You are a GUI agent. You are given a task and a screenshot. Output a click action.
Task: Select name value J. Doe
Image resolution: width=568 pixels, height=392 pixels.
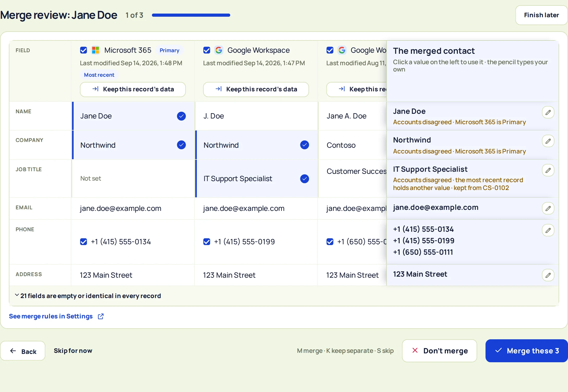256,116
